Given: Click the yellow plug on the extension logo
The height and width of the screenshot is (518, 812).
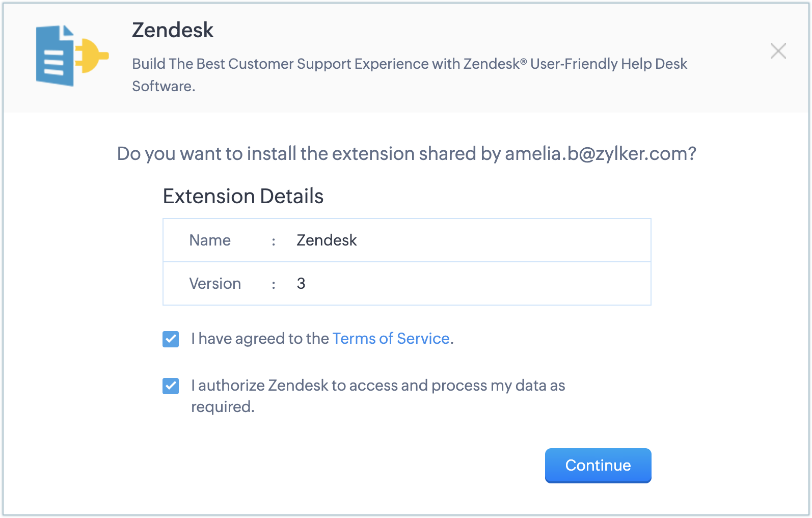Looking at the screenshot, I should click(92, 55).
